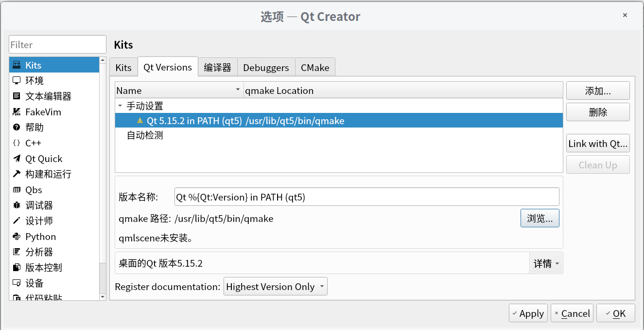644x330 pixels.
Task: Click the 浏览... browse button
Action: pos(540,218)
